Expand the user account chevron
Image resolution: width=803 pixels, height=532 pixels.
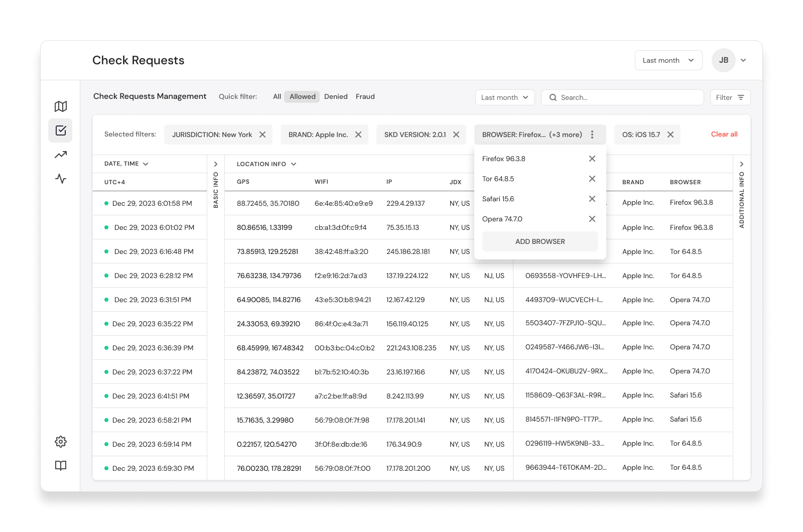[743, 60]
